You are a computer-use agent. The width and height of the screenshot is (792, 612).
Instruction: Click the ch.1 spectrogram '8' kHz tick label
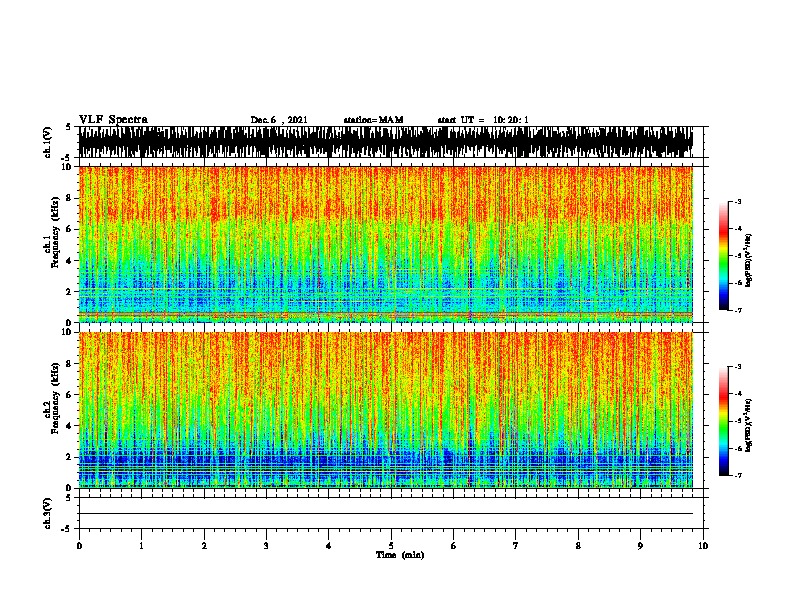[x=70, y=198]
